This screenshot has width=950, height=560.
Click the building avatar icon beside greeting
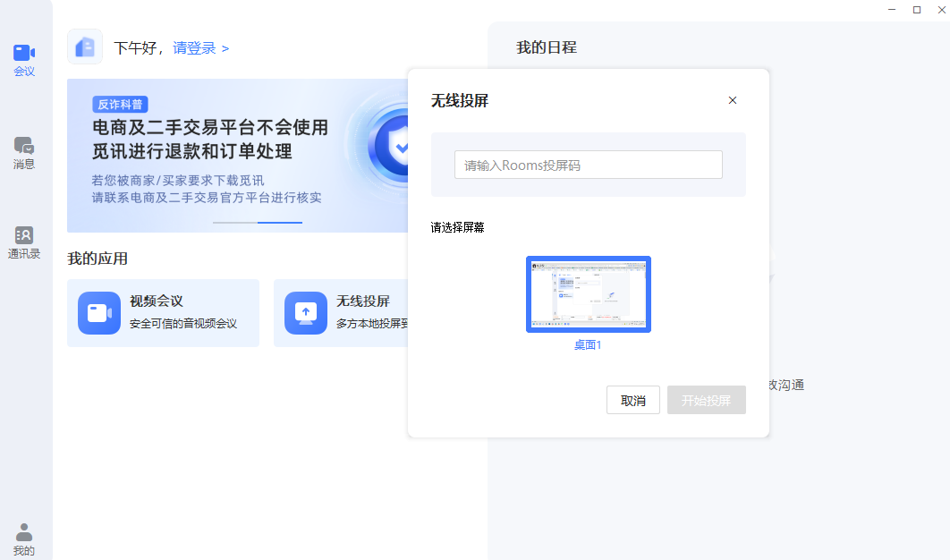point(85,46)
